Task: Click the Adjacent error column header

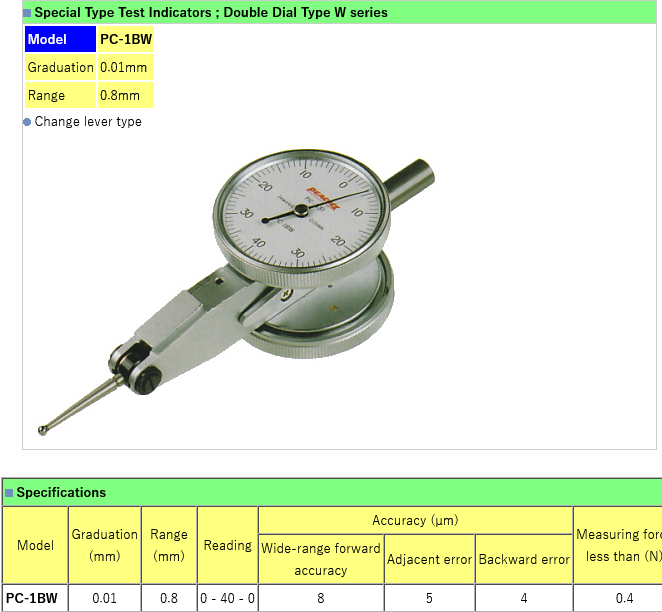Action: [429, 559]
